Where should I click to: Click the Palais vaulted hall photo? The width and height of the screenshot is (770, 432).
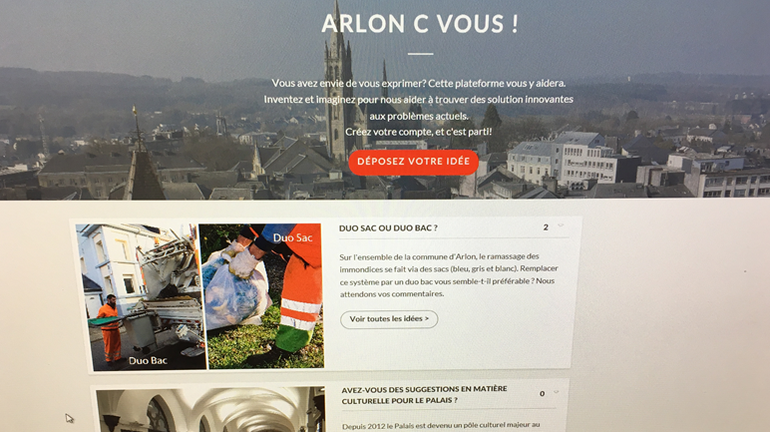(x=210, y=409)
